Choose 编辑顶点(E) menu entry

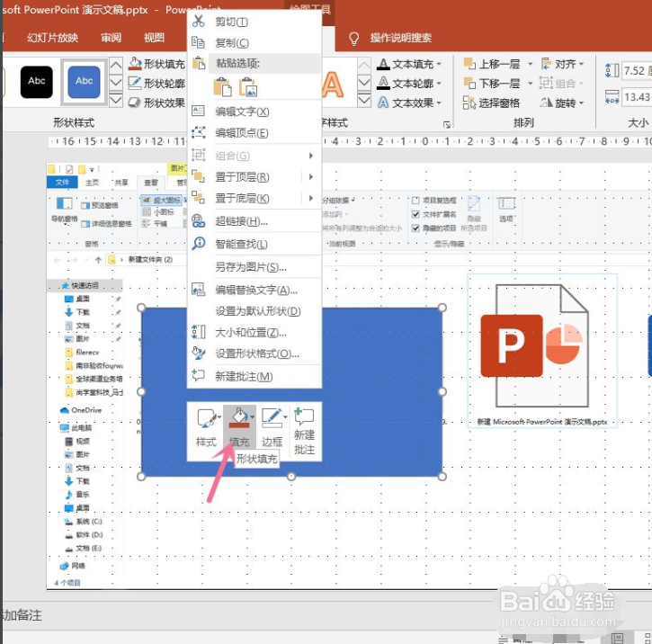coord(255,133)
